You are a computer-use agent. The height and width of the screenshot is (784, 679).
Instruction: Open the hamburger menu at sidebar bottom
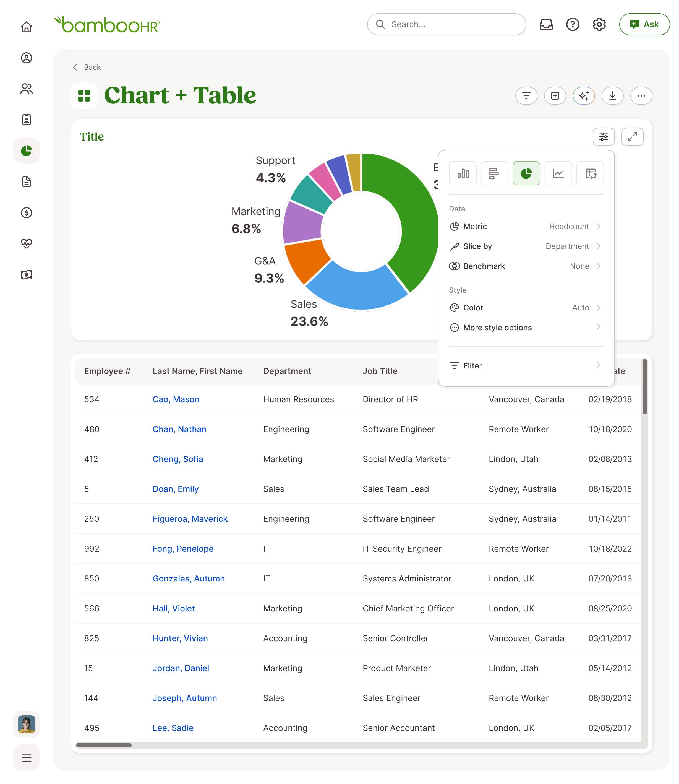[x=27, y=757]
